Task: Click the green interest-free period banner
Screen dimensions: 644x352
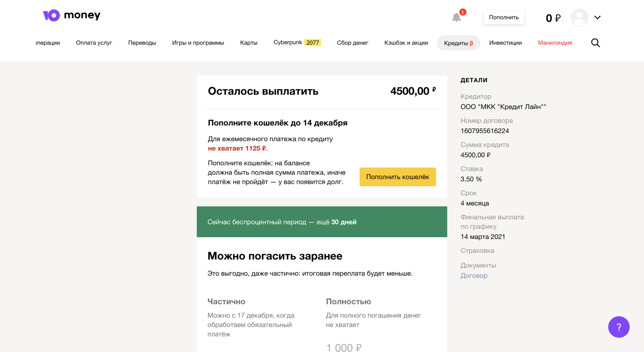Action: (x=322, y=222)
